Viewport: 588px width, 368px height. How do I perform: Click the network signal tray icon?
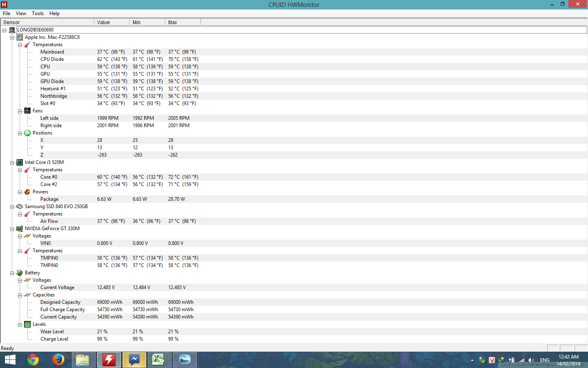click(521, 360)
